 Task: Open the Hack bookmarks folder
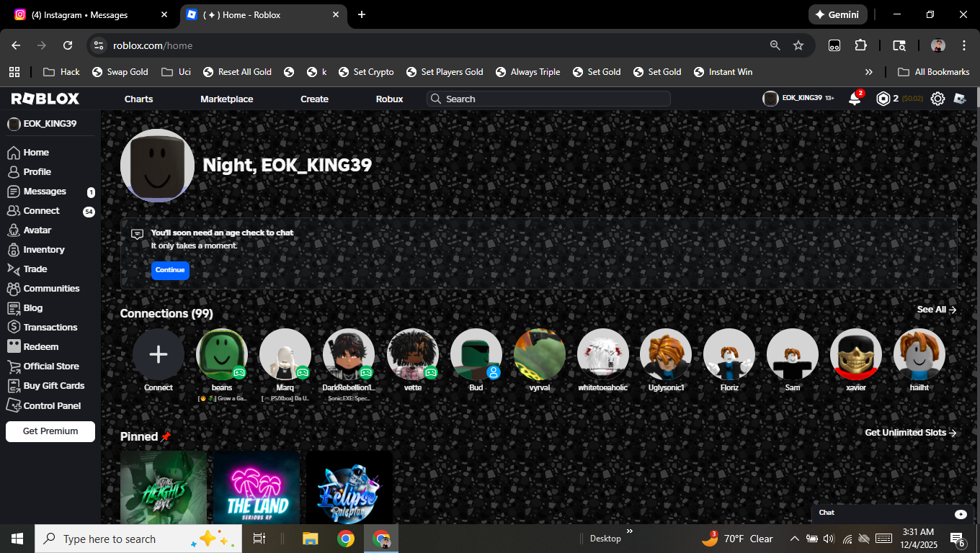click(x=62, y=72)
